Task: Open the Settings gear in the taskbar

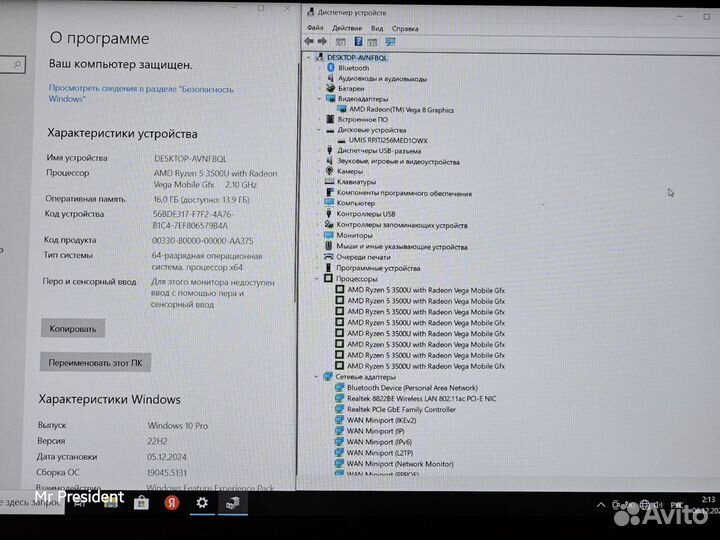Action: [202, 503]
